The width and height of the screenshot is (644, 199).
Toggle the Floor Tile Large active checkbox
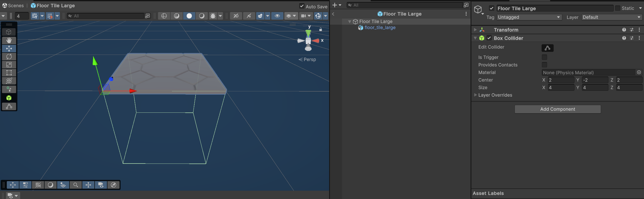491,8
